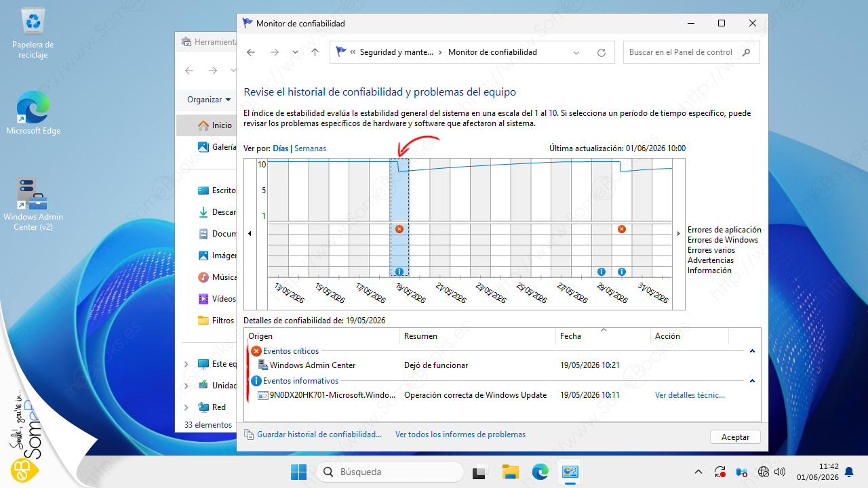
Task: Open the Organizar menu in the Explorer window
Action: pyautogui.click(x=209, y=100)
